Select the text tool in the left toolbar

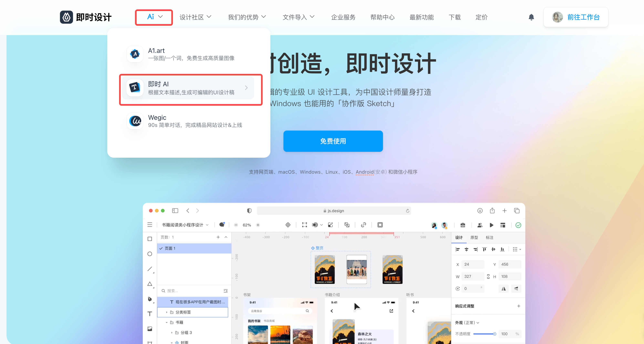click(x=150, y=314)
